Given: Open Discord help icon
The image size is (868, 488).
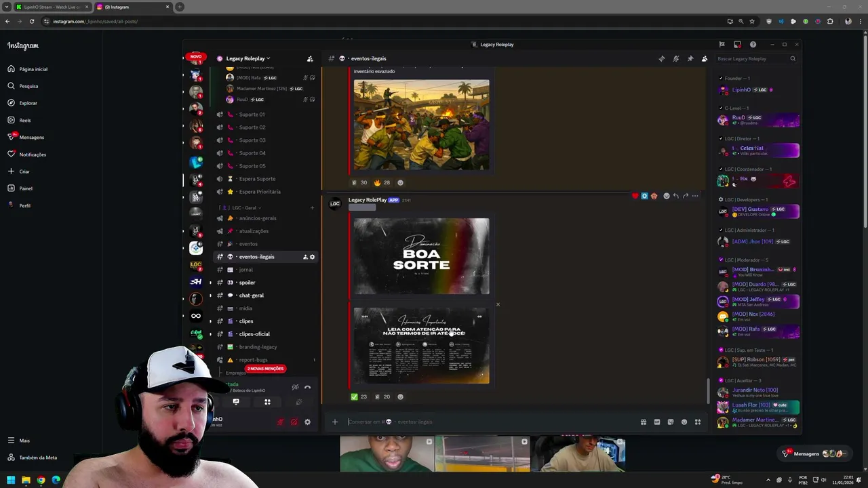Looking at the screenshot, I should [753, 45].
